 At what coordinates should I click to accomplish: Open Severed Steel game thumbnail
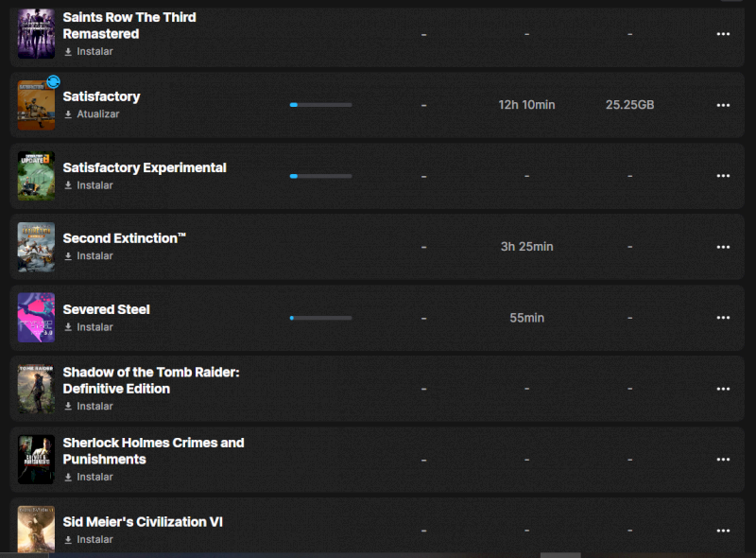(x=36, y=318)
